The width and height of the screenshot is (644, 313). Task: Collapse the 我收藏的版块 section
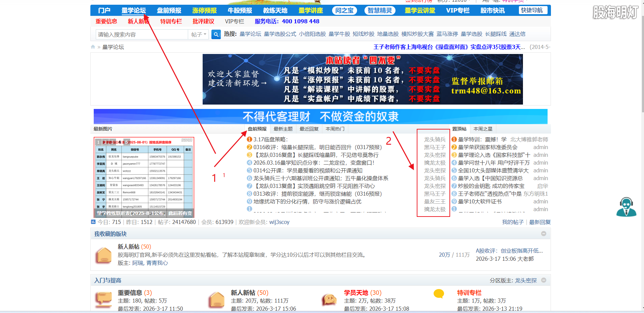pyautogui.click(x=543, y=233)
